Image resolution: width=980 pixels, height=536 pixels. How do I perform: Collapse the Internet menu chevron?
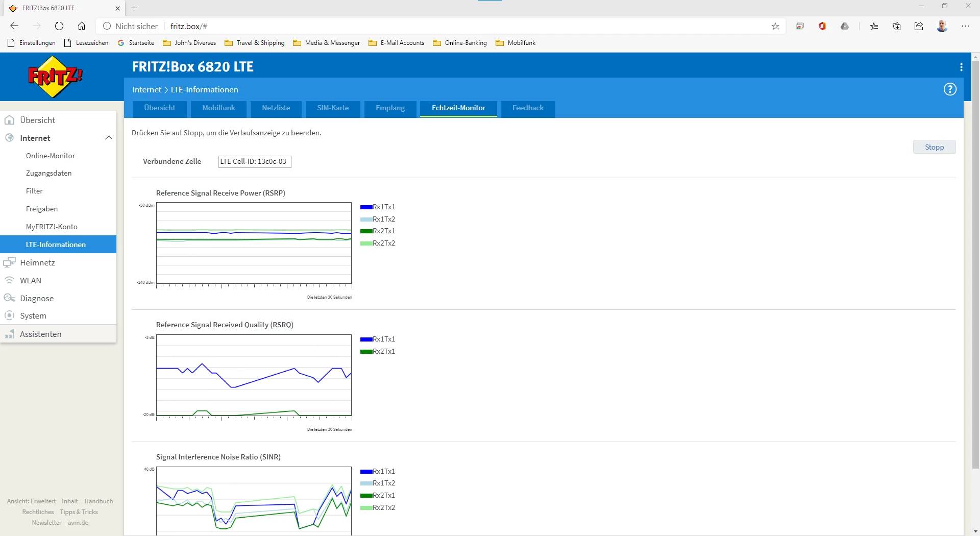click(x=108, y=138)
